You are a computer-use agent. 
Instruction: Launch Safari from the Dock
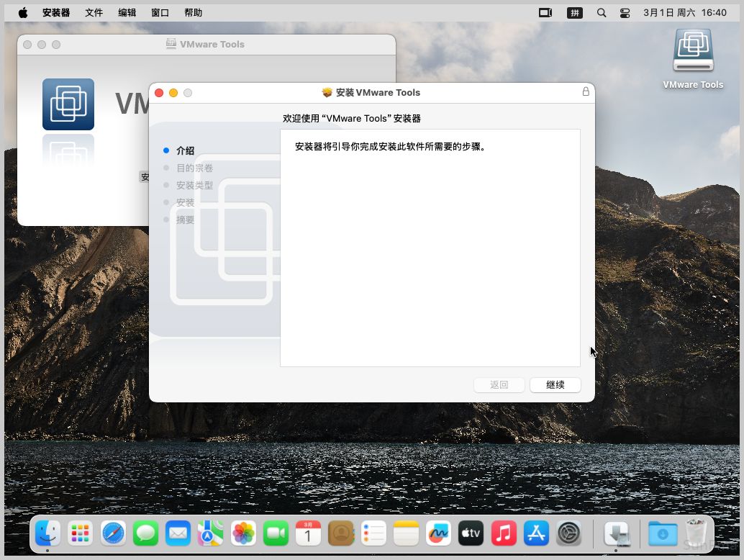tap(114, 533)
